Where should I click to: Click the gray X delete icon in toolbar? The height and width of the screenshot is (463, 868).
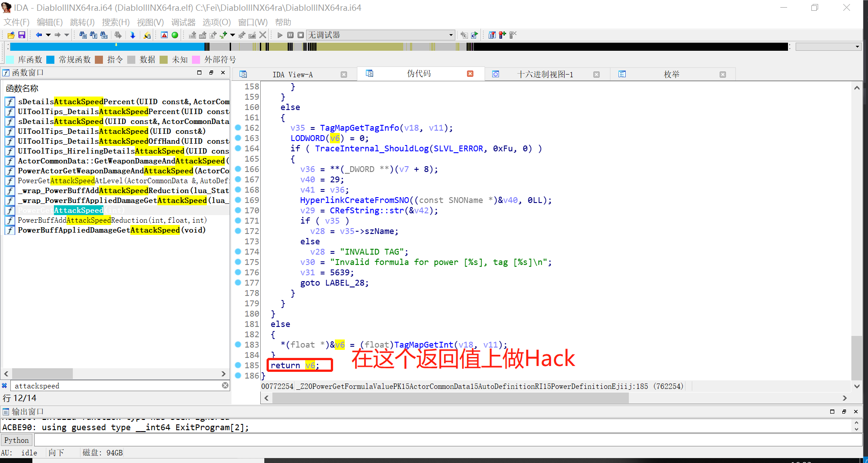point(263,35)
